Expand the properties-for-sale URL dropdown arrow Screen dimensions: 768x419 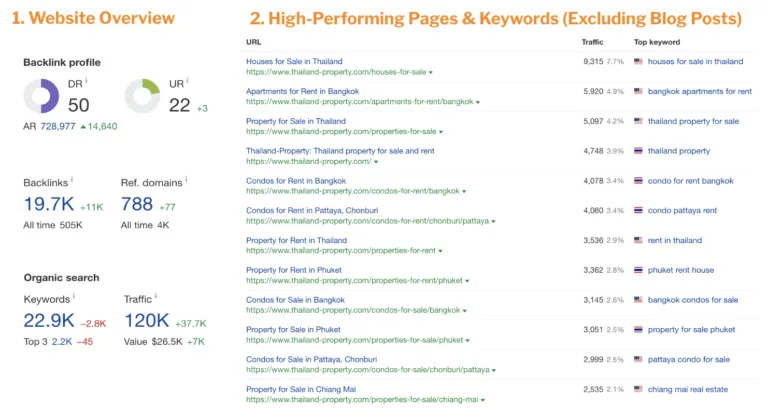tap(441, 132)
